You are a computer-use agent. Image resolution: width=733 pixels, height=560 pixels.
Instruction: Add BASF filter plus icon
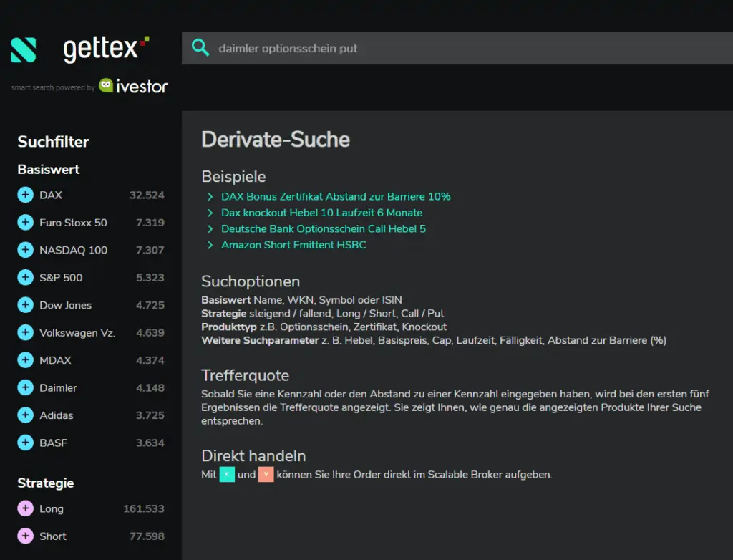(25, 443)
